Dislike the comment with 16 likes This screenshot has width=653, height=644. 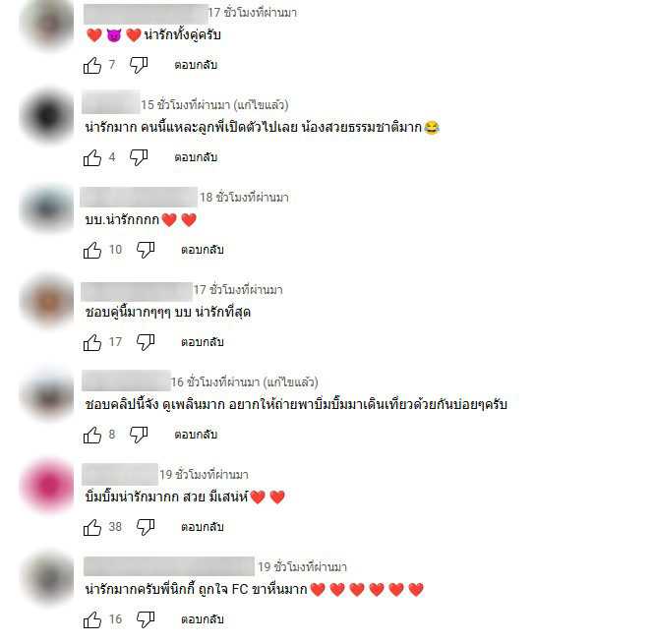pyautogui.click(x=146, y=619)
